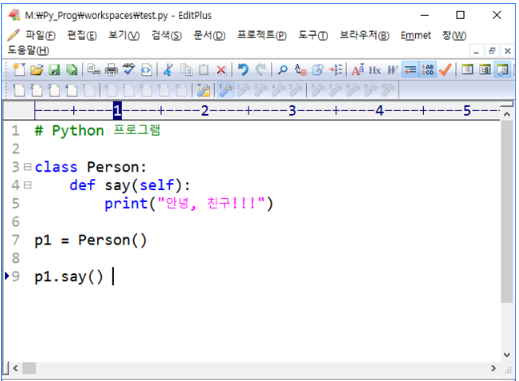
Task: Toggle the Hx hex viewer button
Action: 375,70
